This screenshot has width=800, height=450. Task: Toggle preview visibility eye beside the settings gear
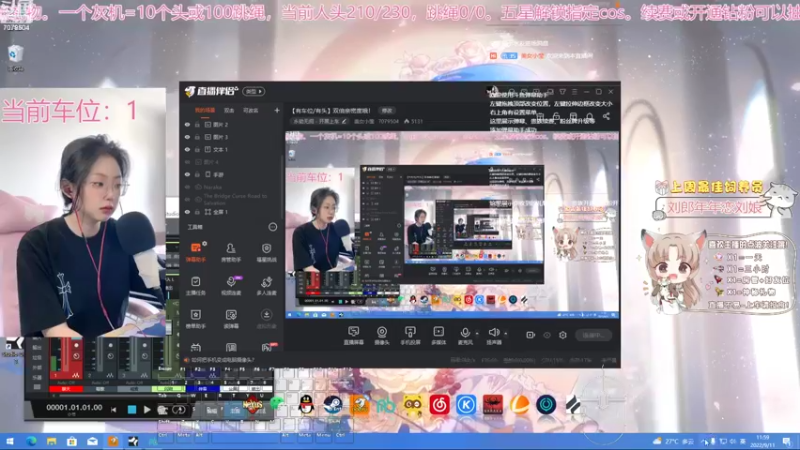click(547, 335)
